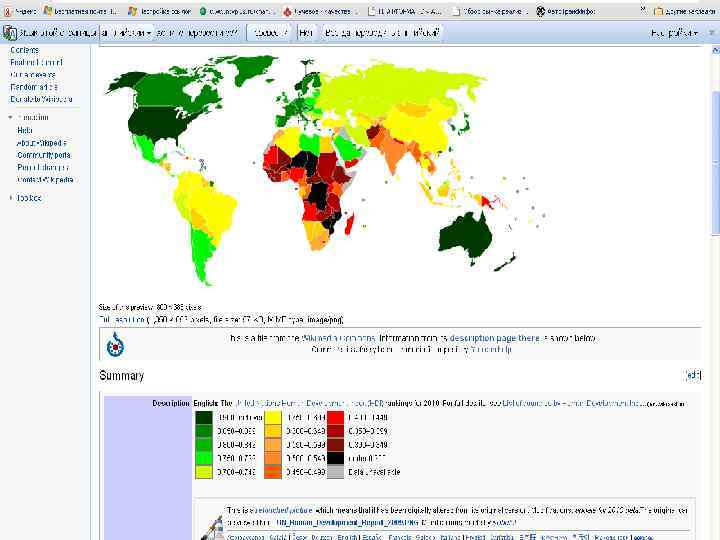
Task: Click the translate bar icon at left
Action: click(x=10, y=33)
